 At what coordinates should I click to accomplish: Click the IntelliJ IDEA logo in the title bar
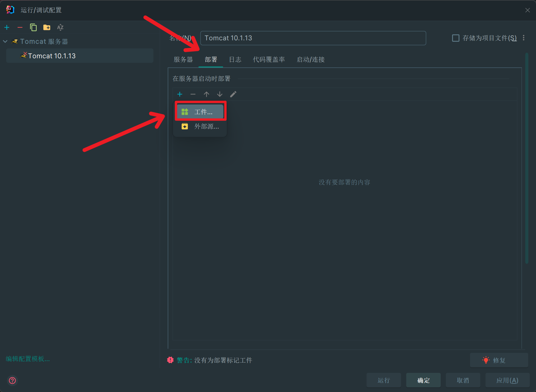point(10,10)
